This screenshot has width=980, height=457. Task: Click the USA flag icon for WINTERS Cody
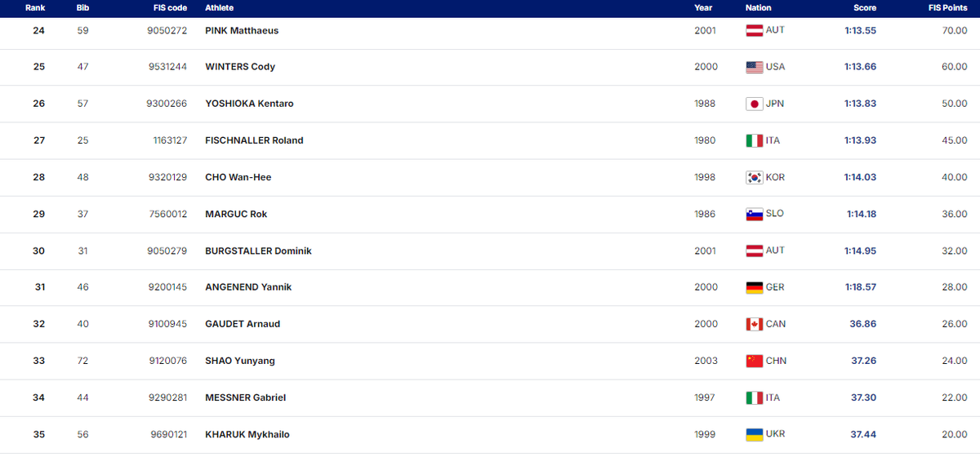[x=754, y=67]
